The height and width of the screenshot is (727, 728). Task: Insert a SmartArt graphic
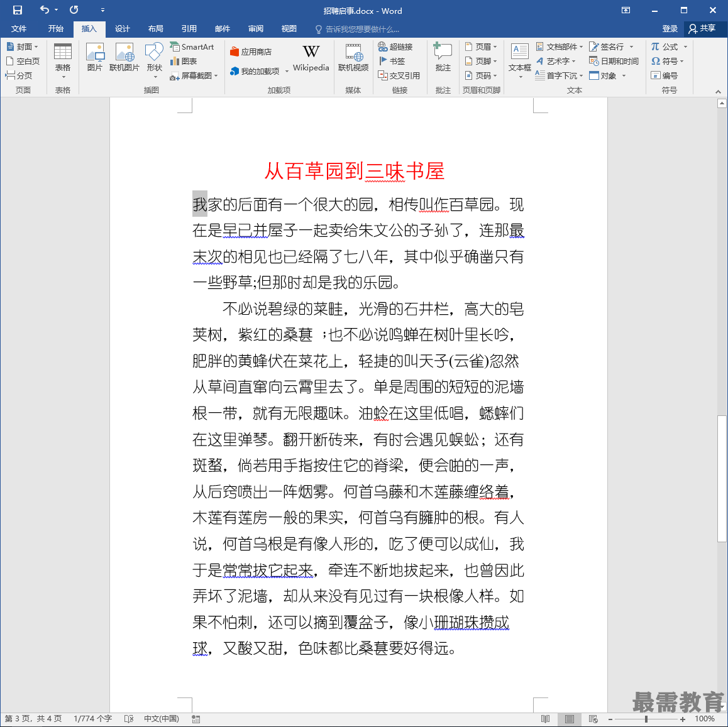[192, 47]
